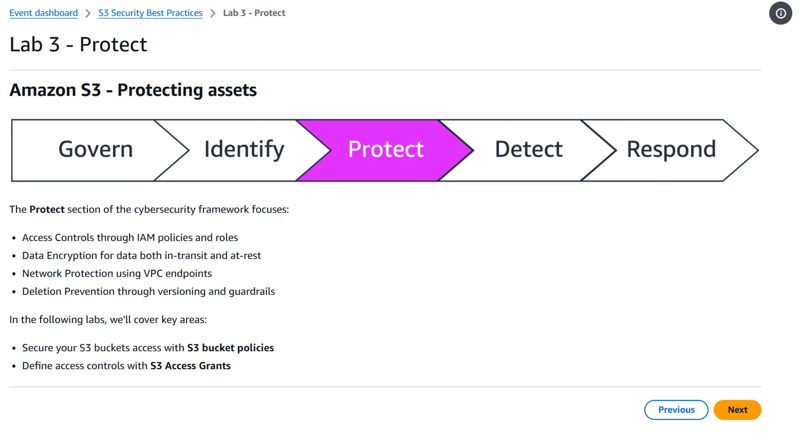
Task: Click the Network Protection using VPC endpoints bullet
Action: [117, 273]
